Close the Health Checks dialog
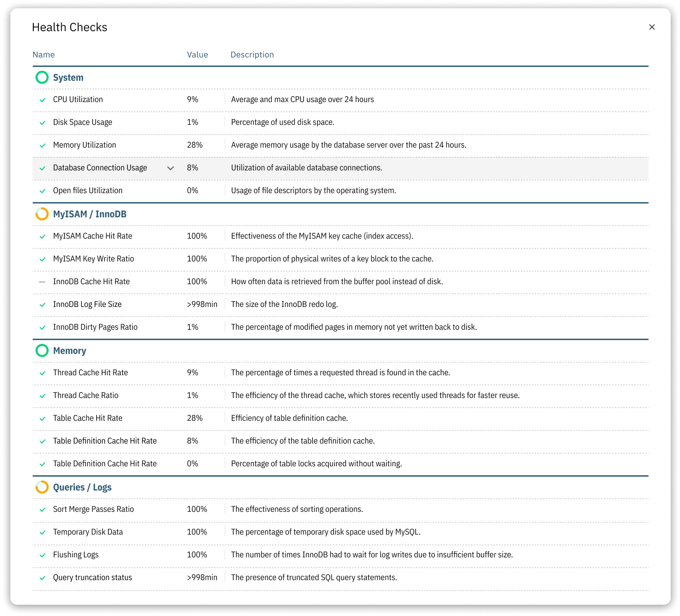This screenshot has width=680, height=616. 652,27
